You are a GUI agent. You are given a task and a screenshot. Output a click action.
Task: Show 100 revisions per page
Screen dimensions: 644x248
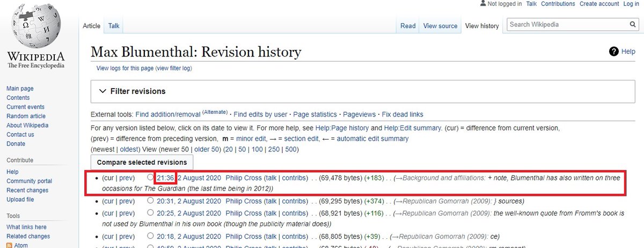pos(257,149)
